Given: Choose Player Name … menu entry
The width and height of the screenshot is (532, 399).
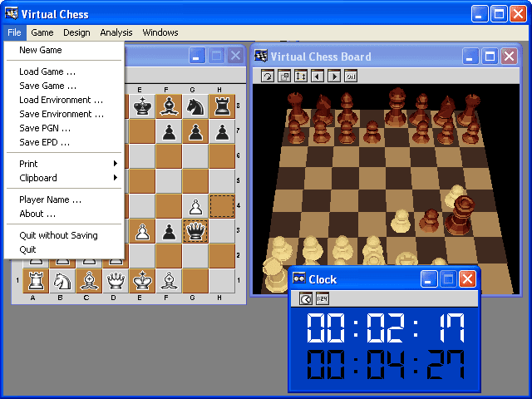Looking at the screenshot, I should tap(64, 199).
